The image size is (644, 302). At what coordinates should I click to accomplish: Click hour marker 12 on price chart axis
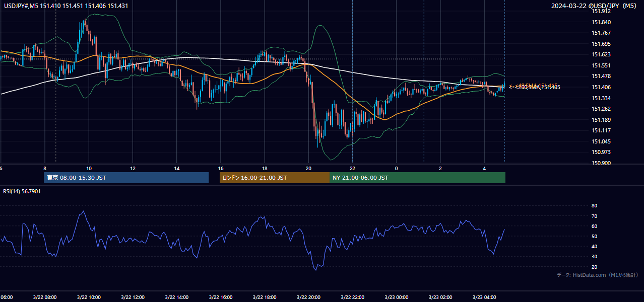(x=133, y=168)
